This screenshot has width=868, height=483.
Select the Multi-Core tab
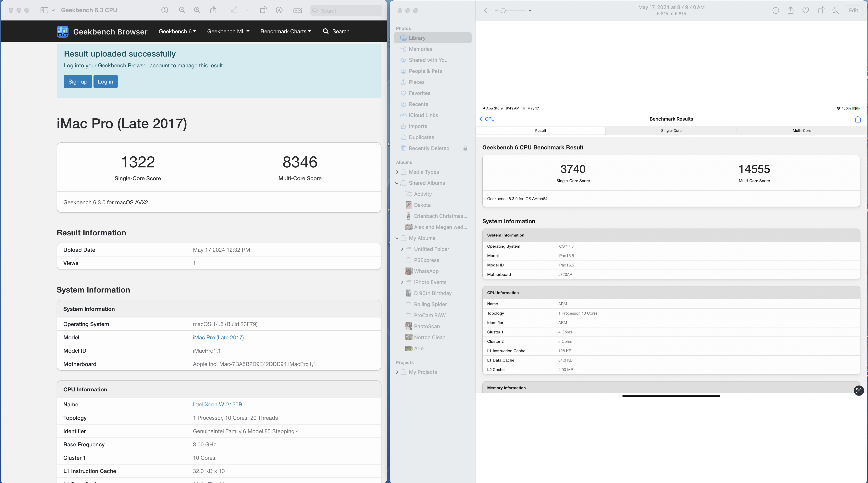802,131
